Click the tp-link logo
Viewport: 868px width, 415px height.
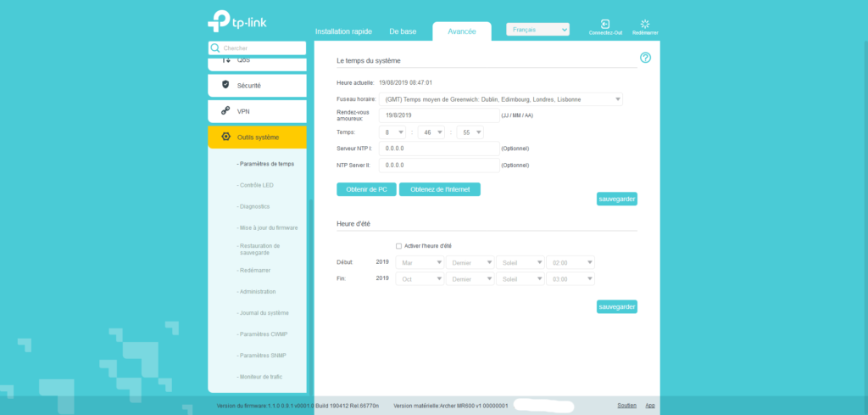tap(244, 20)
